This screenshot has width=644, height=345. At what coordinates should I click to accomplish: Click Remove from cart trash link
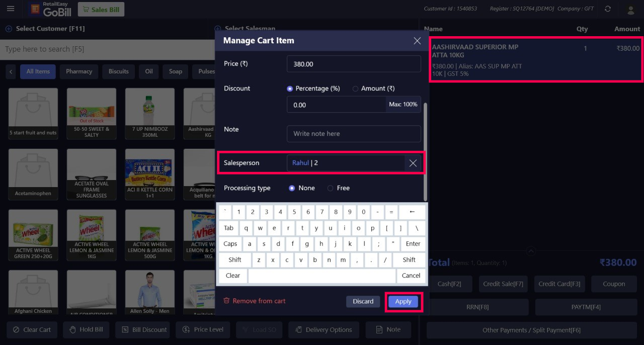click(x=255, y=301)
